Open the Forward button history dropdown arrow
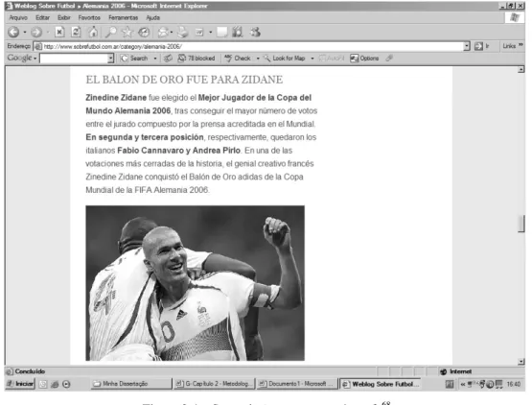Viewport: 532px width, 405px height. (48, 33)
